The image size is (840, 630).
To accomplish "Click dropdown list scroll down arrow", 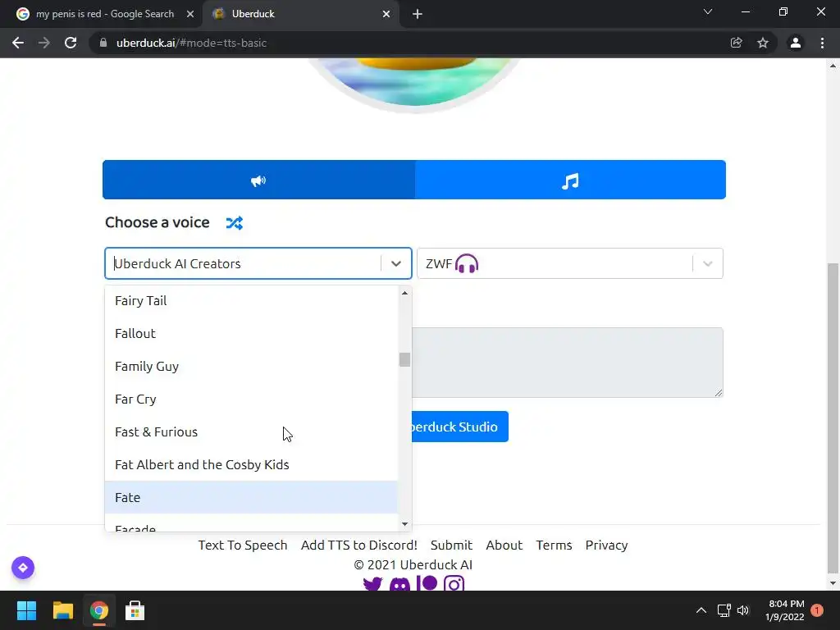I will (404, 524).
